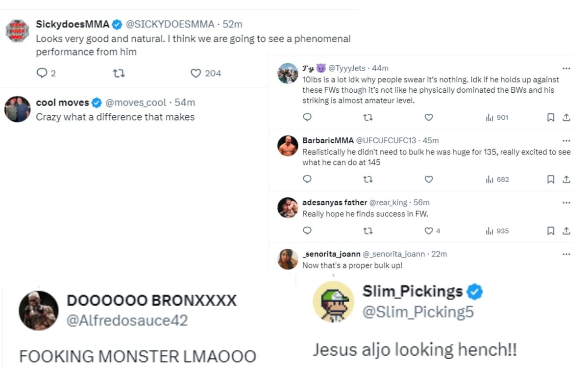The width and height of the screenshot is (588, 368).
Task: Click the share icon on TyyyJets' reply
Action: point(566,117)
